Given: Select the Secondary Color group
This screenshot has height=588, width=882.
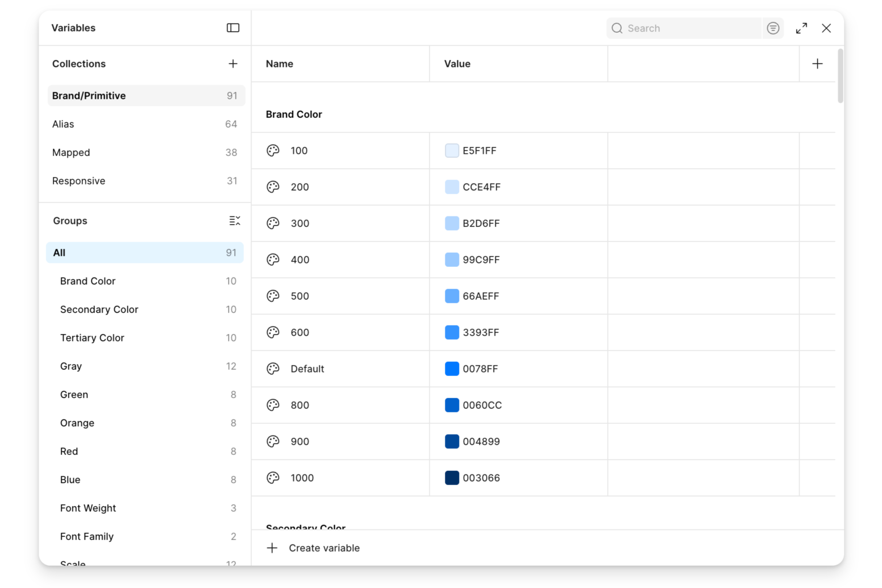Looking at the screenshot, I should (145, 310).
